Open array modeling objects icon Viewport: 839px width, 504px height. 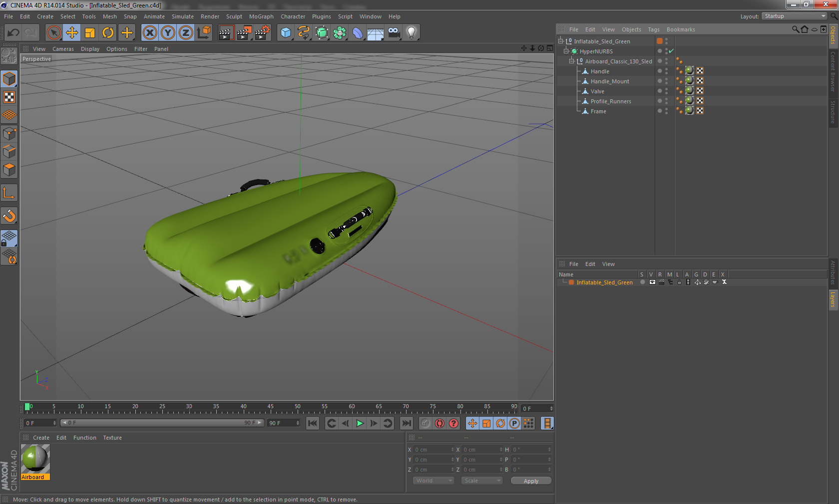[x=340, y=33]
